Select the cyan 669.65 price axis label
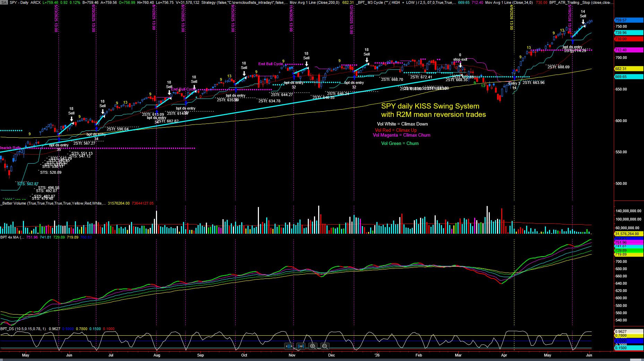Viewport: 644px width, 361px height. (x=629, y=77)
